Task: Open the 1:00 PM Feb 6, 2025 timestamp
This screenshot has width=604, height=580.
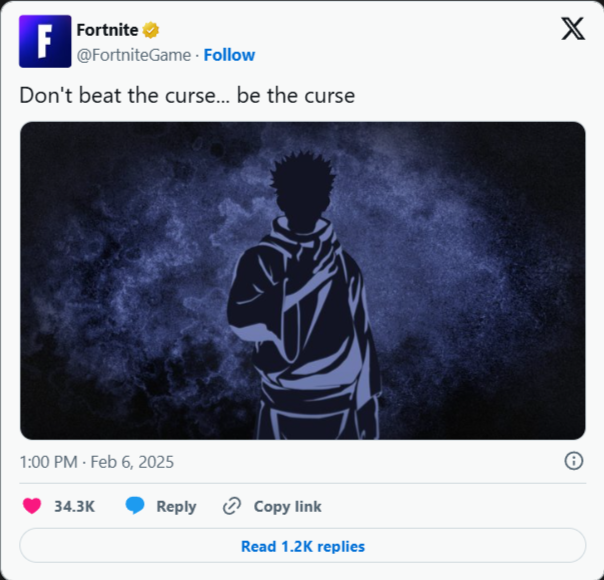Action: coord(97,462)
